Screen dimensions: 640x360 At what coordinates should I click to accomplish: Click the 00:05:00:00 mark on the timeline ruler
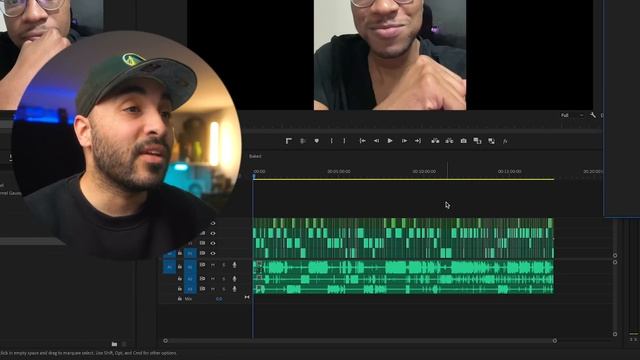[x=339, y=172]
